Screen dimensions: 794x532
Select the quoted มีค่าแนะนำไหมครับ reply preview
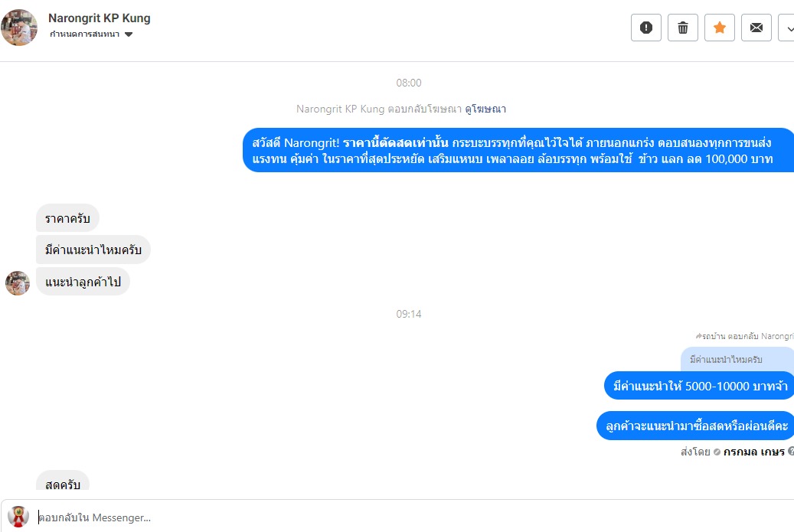coord(737,359)
